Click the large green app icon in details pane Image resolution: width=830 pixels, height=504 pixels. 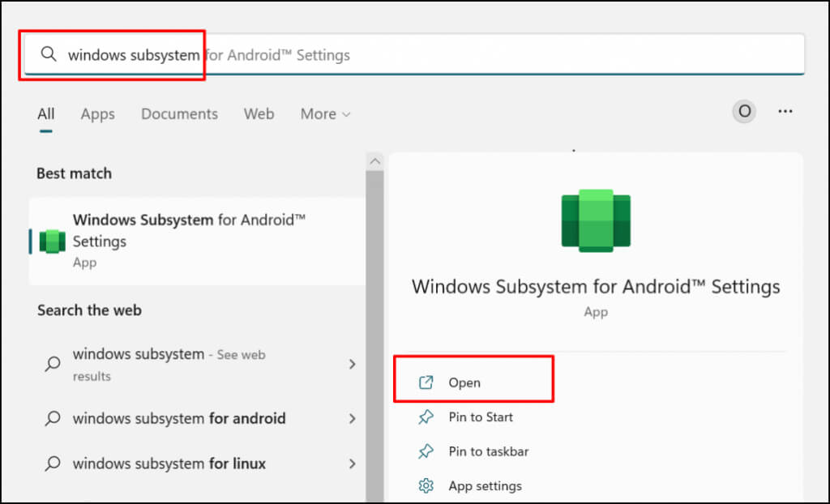coord(596,220)
